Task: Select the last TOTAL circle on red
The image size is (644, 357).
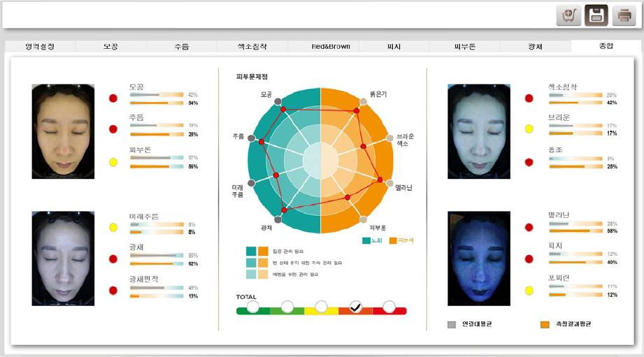Action: pyautogui.click(x=389, y=307)
